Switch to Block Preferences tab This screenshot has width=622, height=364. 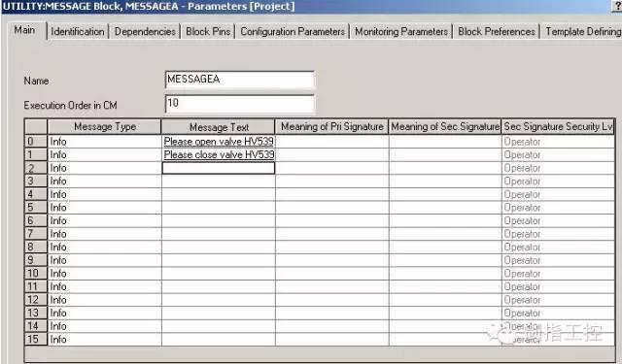[497, 32]
